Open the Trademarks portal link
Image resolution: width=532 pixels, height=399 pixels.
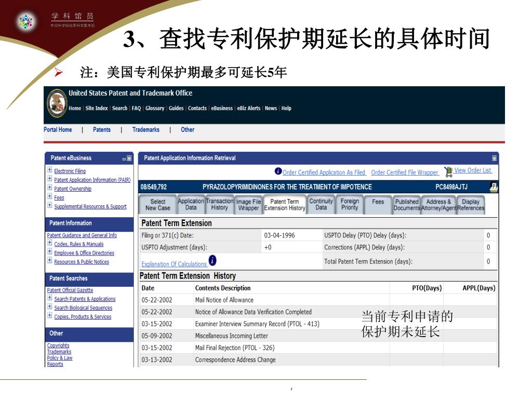(146, 129)
